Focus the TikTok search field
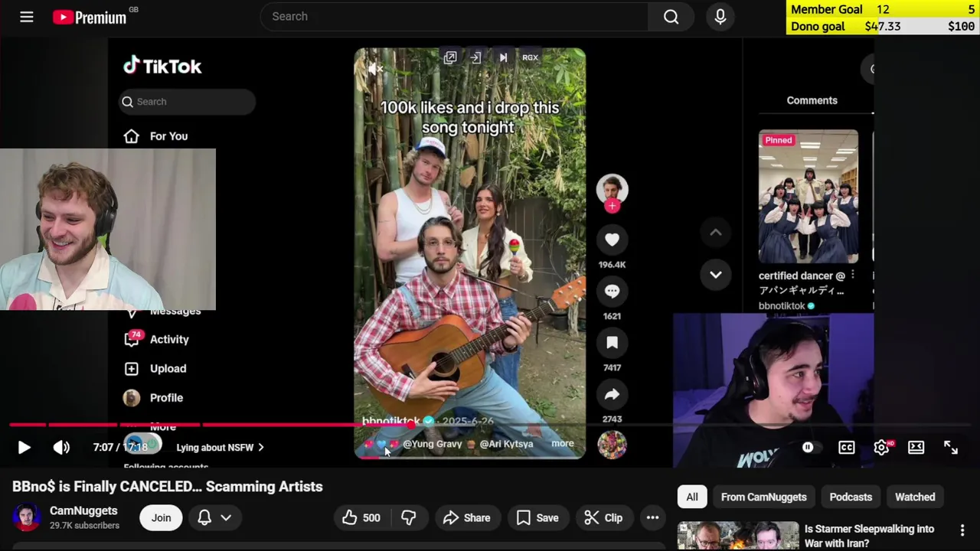This screenshot has width=980, height=551. coord(188,102)
